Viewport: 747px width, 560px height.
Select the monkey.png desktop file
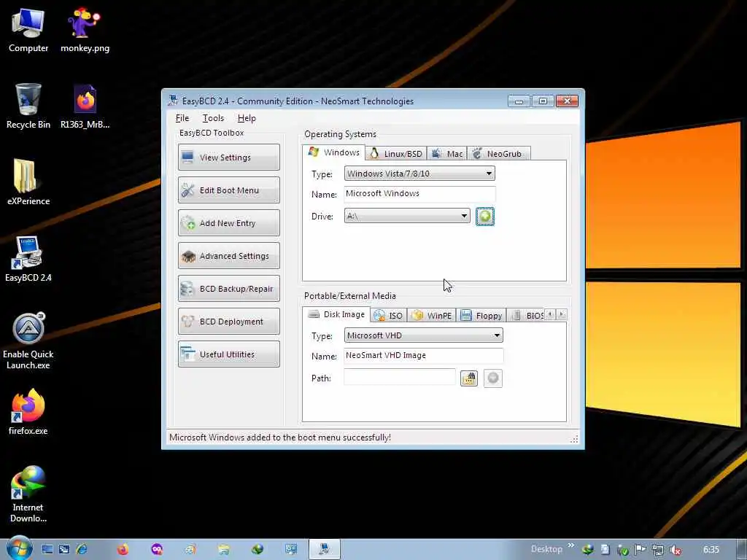coord(85,30)
